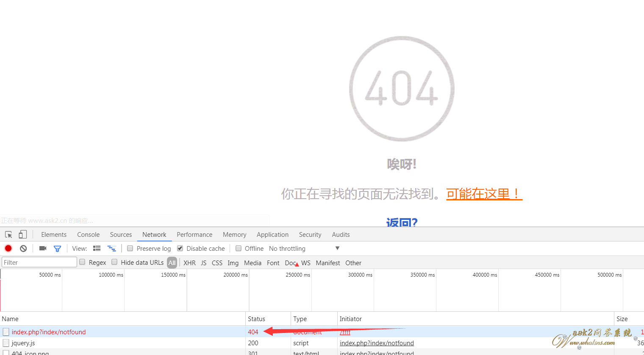The width and height of the screenshot is (644, 355).
Task: Enable the Preserve log checkbox
Action: (130, 249)
